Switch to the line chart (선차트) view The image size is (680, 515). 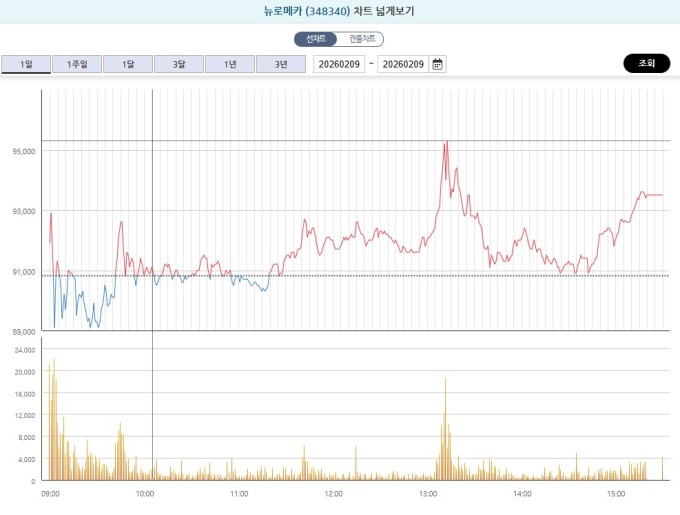pos(316,39)
